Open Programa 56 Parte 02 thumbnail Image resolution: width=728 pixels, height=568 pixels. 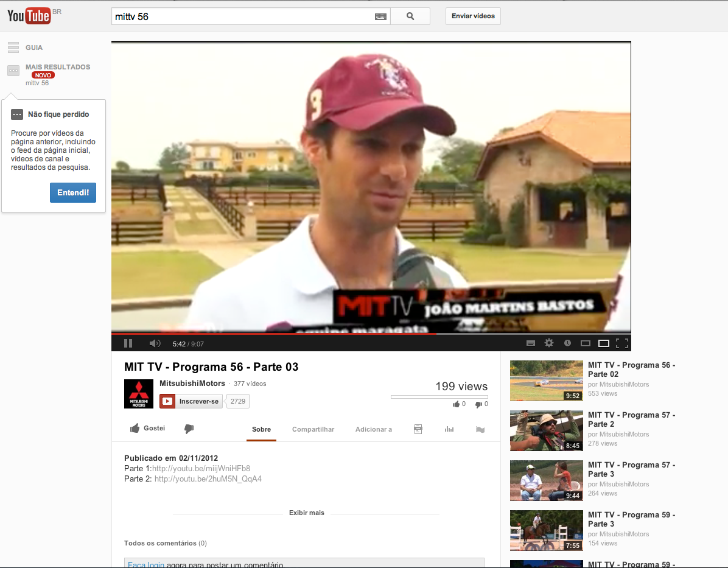tap(547, 381)
